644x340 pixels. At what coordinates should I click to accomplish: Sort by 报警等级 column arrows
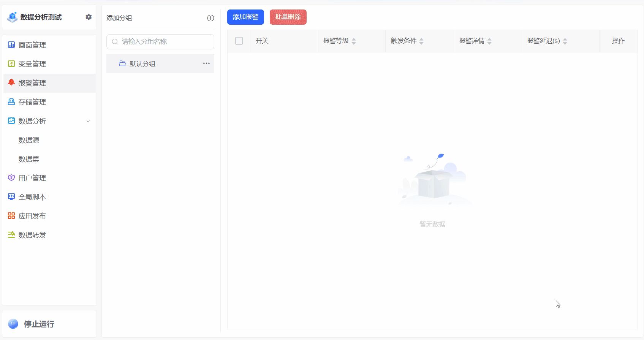click(354, 41)
